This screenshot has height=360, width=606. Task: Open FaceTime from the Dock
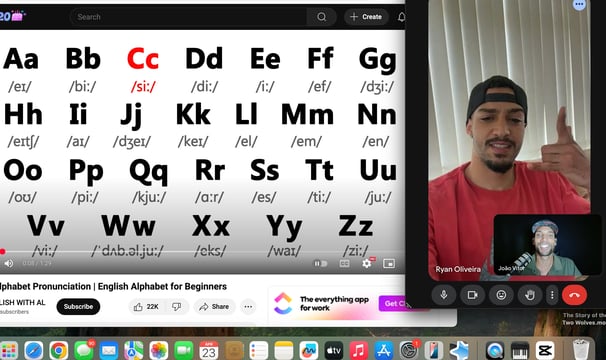(x=184, y=351)
